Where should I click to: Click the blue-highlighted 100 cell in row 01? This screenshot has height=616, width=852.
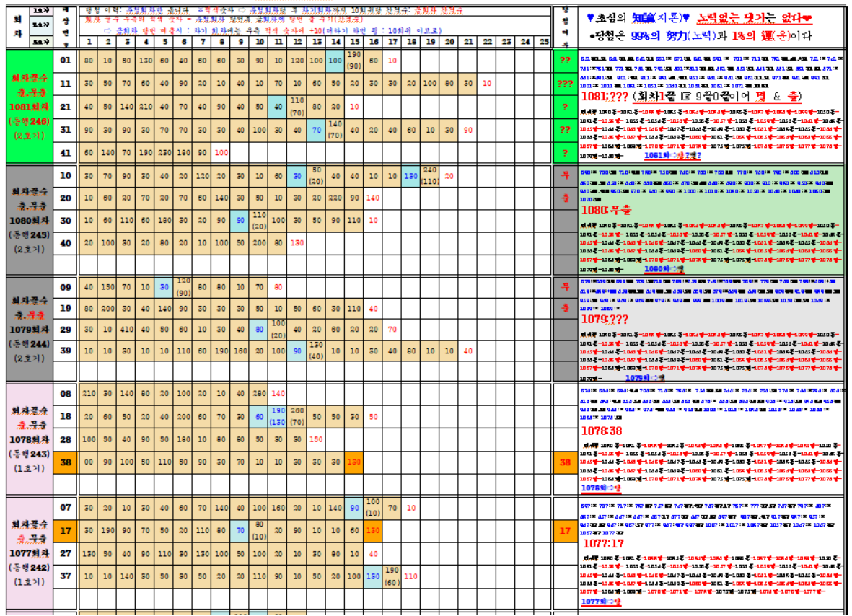coord(335,61)
